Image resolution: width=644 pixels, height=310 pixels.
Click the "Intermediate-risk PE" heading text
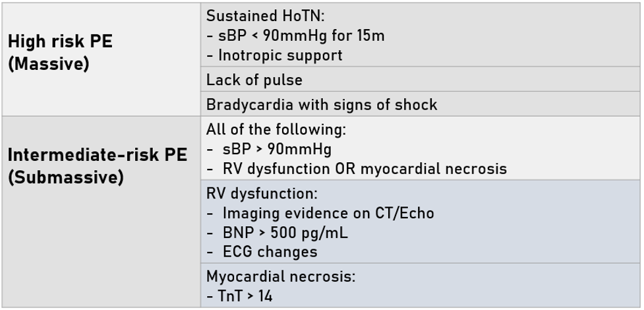(98, 156)
